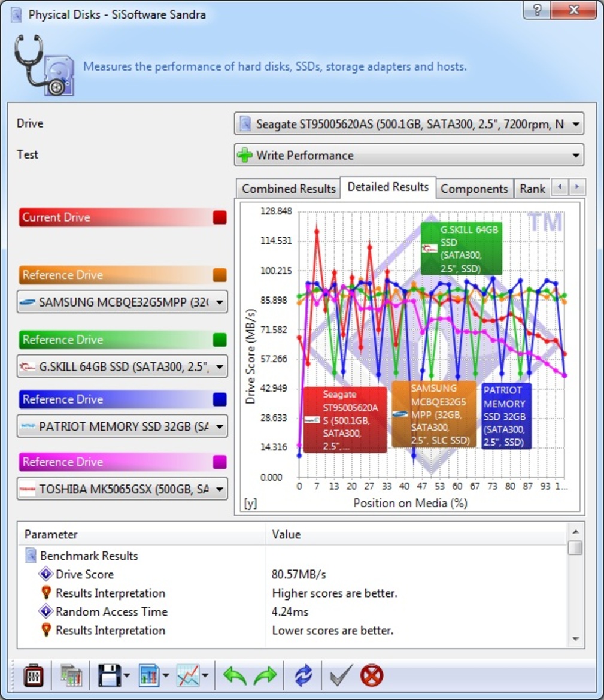Open the TOSHIBA MK5065GSX reference dropdown

[122, 489]
